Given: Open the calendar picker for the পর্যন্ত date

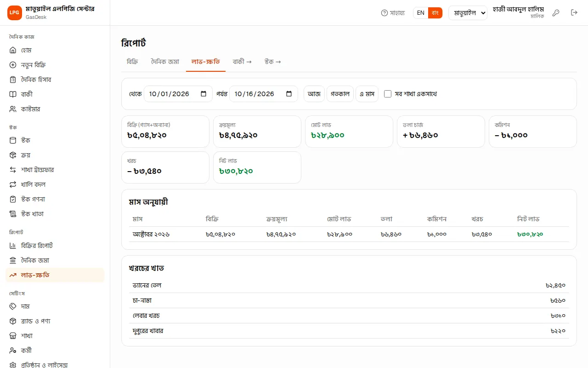Looking at the screenshot, I should (x=289, y=94).
